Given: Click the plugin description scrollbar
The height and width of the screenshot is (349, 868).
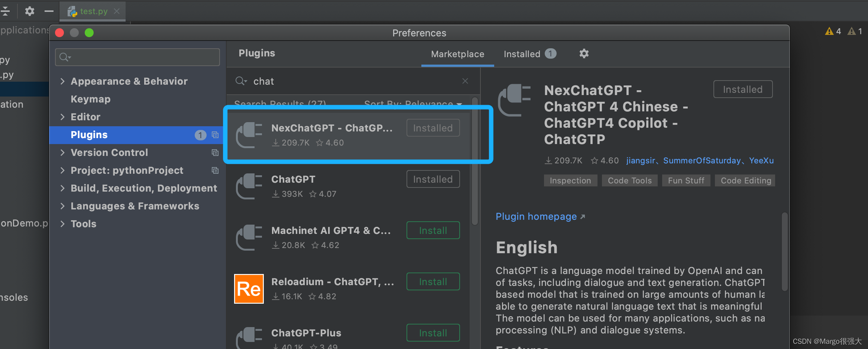Looking at the screenshot, I should pyautogui.click(x=784, y=252).
